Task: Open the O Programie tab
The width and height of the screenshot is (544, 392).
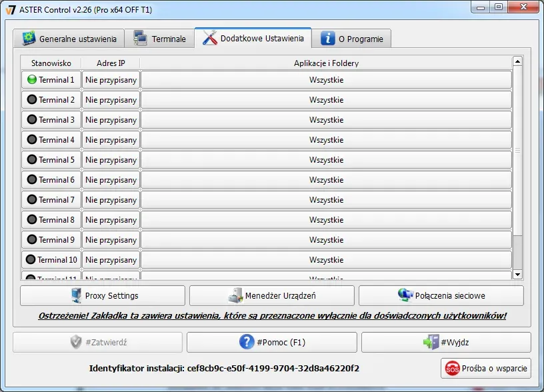Action: pyautogui.click(x=352, y=39)
